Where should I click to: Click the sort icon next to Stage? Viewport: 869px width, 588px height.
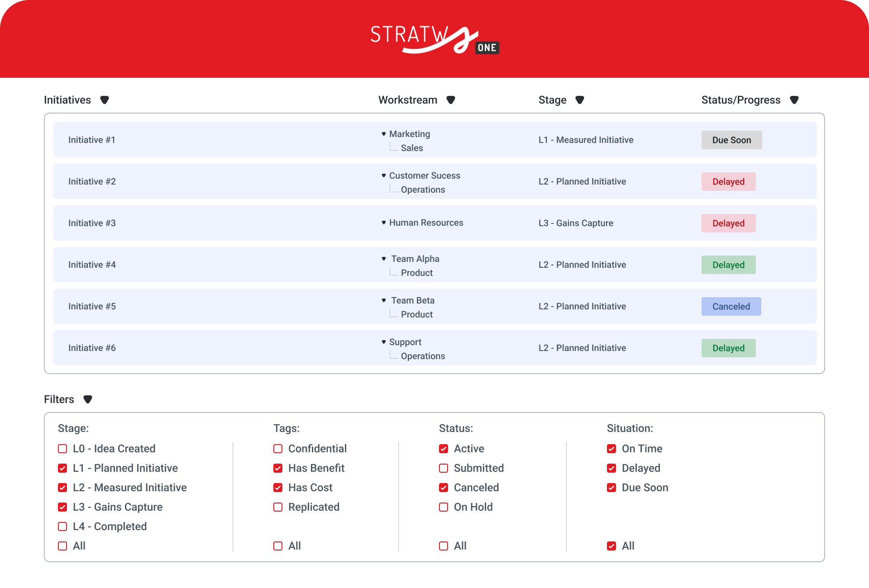[580, 100]
